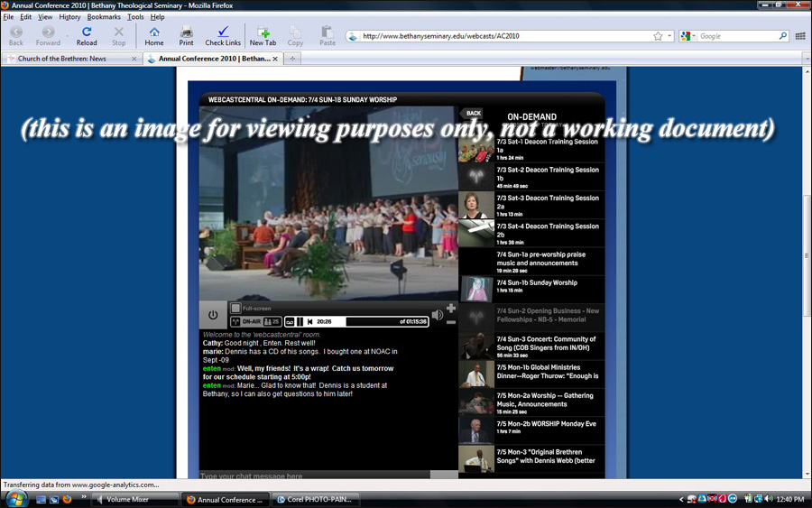
Task: Click the power button on the player
Action: [x=213, y=315]
